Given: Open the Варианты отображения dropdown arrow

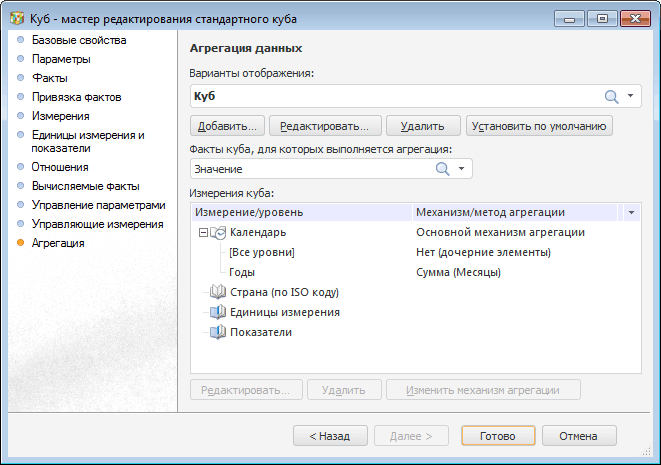Looking at the screenshot, I should (x=631, y=96).
